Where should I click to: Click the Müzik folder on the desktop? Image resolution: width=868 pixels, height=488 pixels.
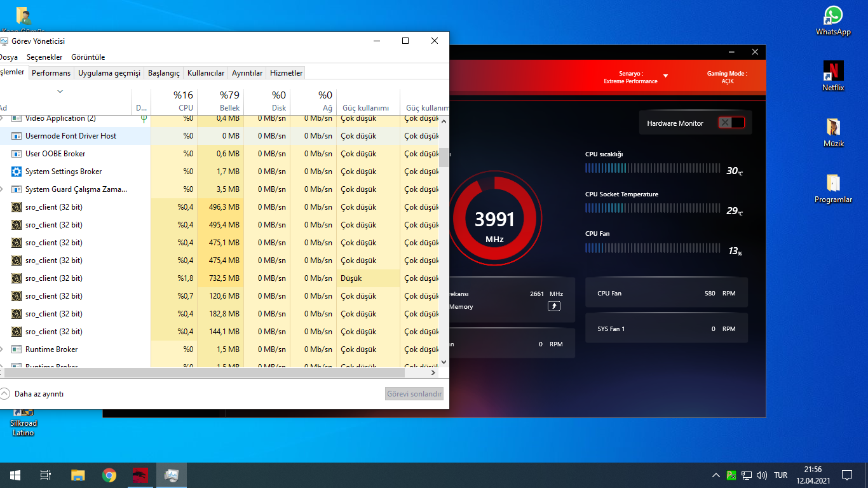point(833,132)
